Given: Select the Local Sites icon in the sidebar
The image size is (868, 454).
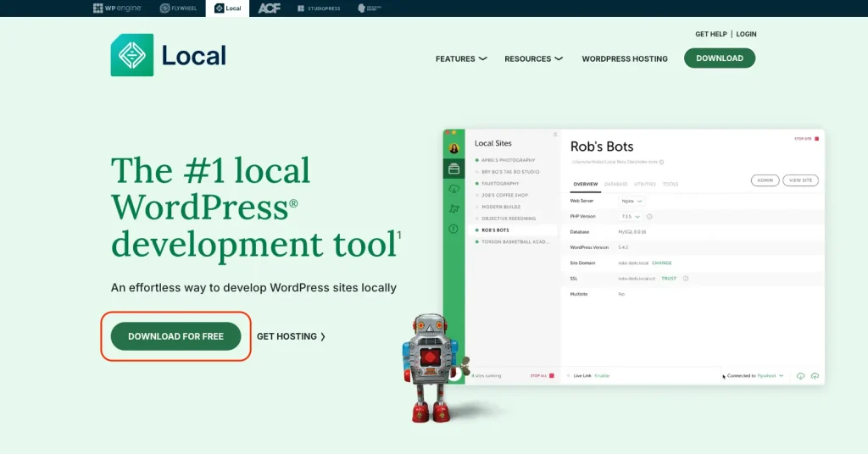Looking at the screenshot, I should 454,169.
